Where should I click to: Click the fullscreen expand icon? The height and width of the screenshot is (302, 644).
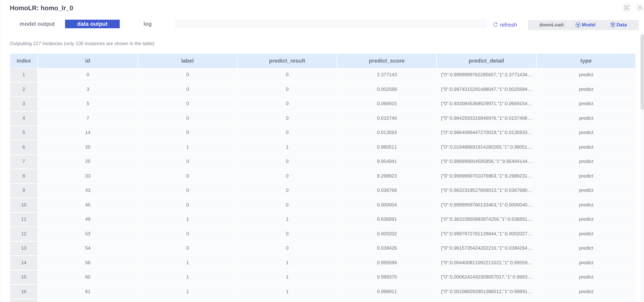[627, 8]
